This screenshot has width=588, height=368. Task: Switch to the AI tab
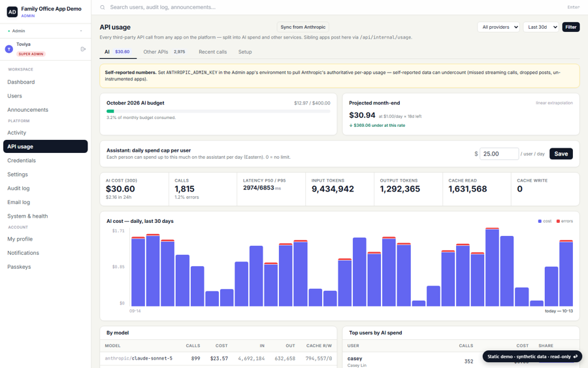click(x=118, y=52)
